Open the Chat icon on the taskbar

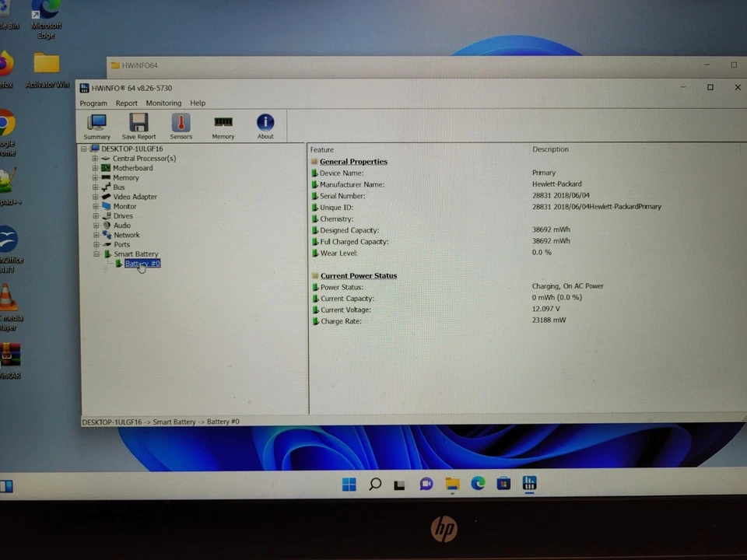point(426,485)
